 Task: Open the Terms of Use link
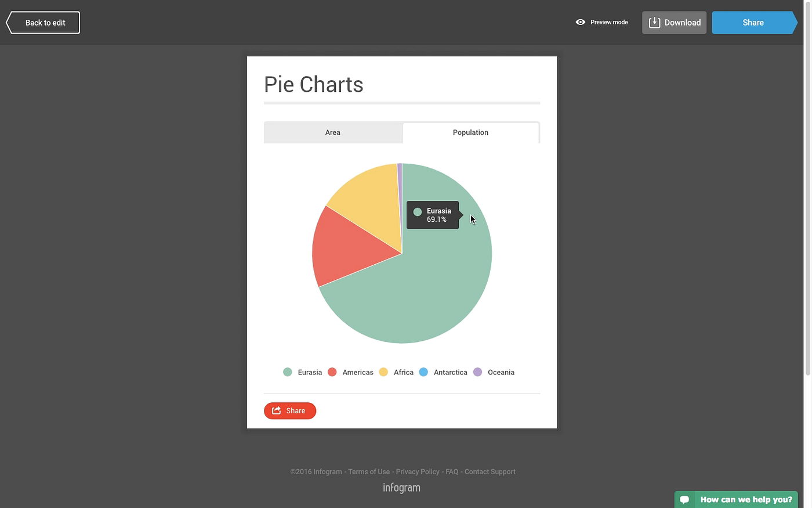click(369, 471)
